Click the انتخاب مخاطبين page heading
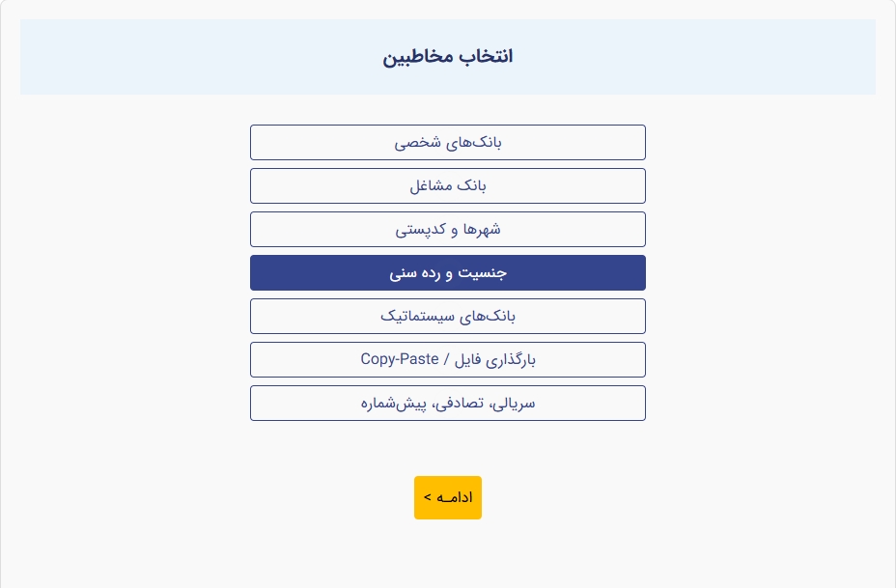 click(447, 57)
